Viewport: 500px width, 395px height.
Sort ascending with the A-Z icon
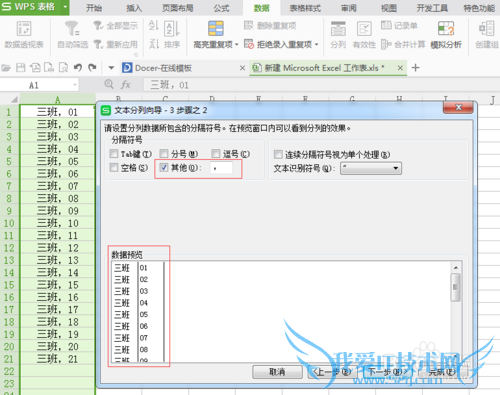[x=153, y=26]
